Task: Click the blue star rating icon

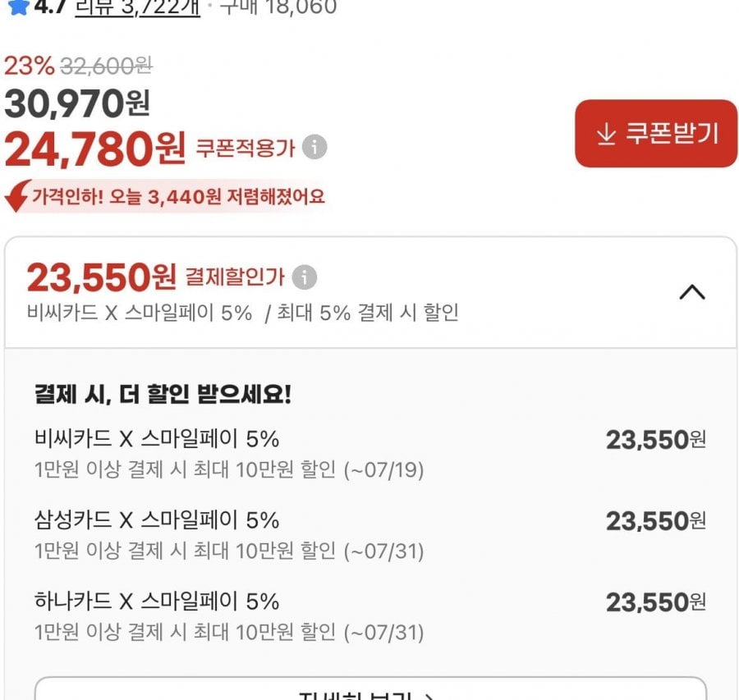Action: [18, 7]
